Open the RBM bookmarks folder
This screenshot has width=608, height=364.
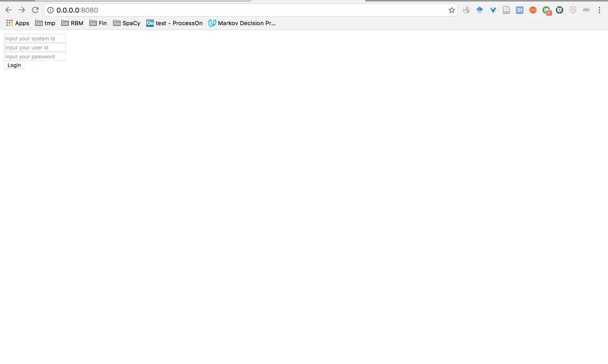(x=72, y=23)
